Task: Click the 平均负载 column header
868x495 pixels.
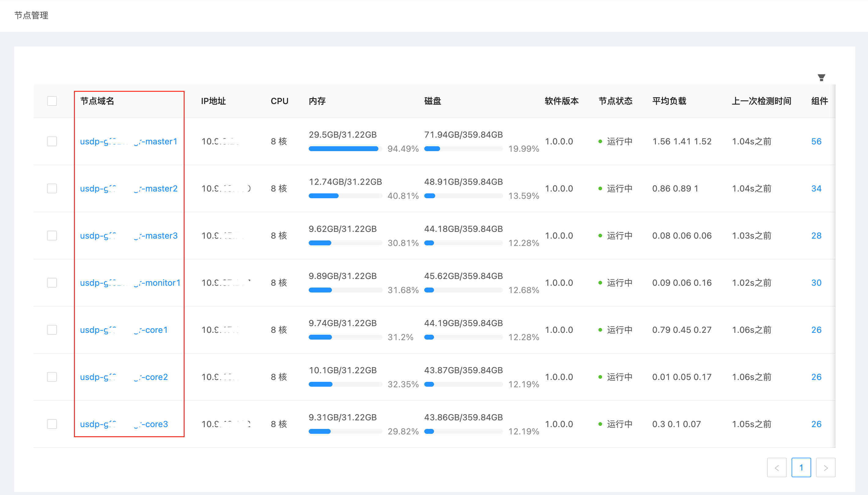Action: coord(669,101)
